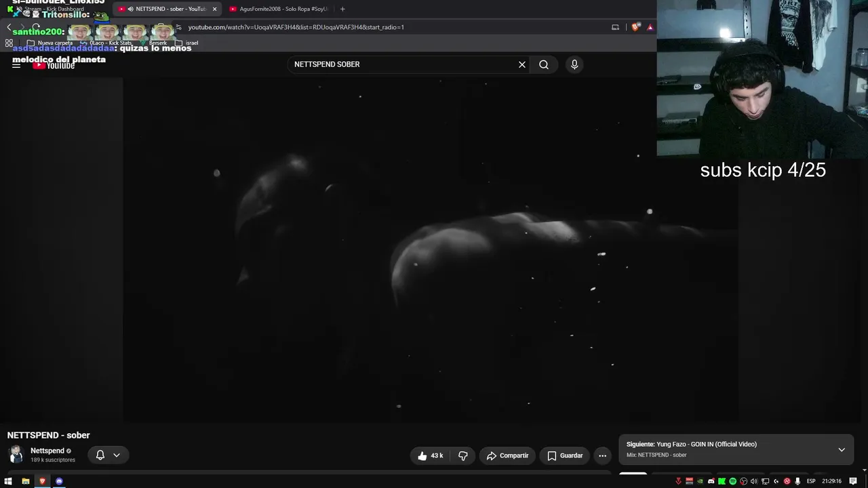Viewport: 868px width, 488px height.
Task: Open the Nueva carpeta bookmark folder
Action: [50, 43]
